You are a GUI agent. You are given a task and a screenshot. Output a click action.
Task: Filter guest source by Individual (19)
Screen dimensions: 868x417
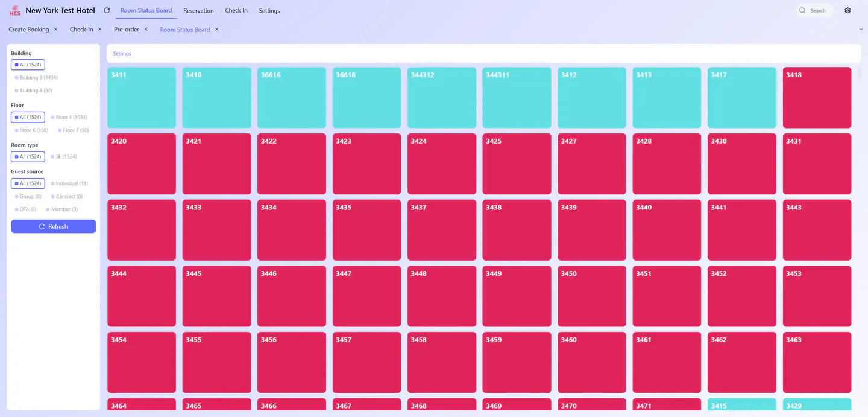(69, 183)
